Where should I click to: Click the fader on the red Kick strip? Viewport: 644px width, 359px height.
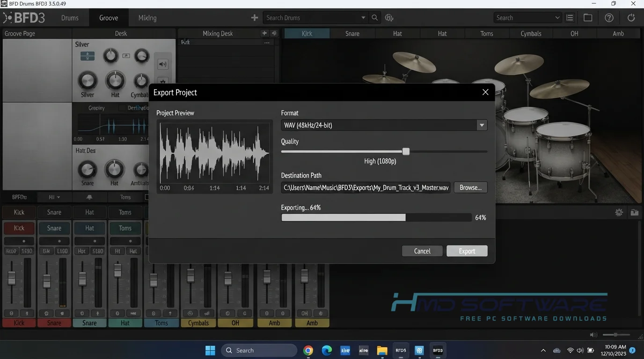pyautogui.click(x=12, y=278)
